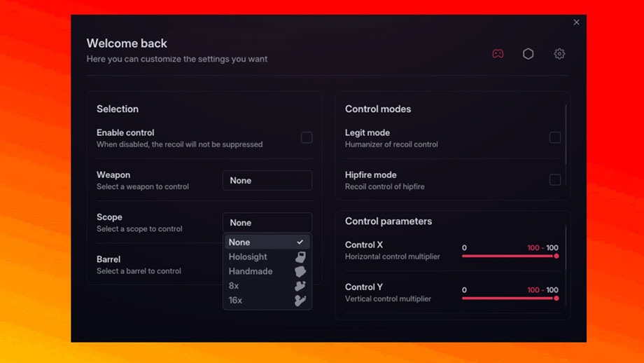
Task: Toggle the Legit mode checkbox
Action: coord(555,137)
